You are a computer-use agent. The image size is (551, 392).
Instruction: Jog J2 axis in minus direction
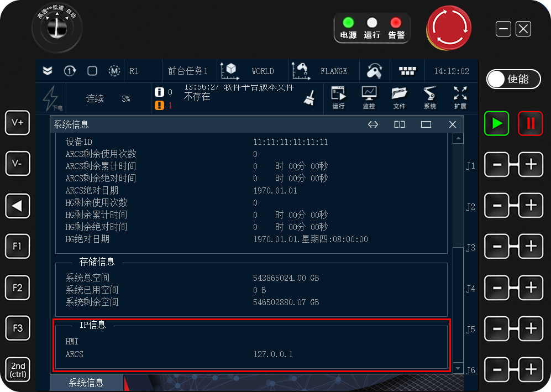[497, 205]
